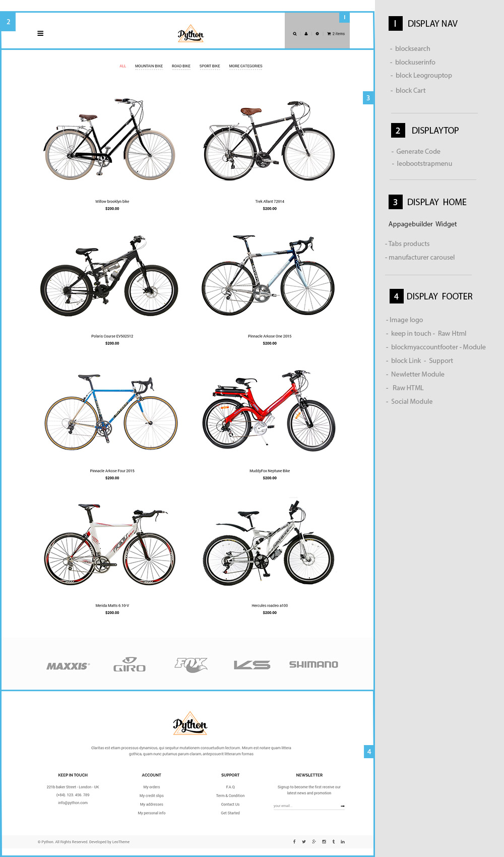Open the cart with 2 items
Image resolution: width=504 pixels, height=857 pixels.
coord(336,34)
